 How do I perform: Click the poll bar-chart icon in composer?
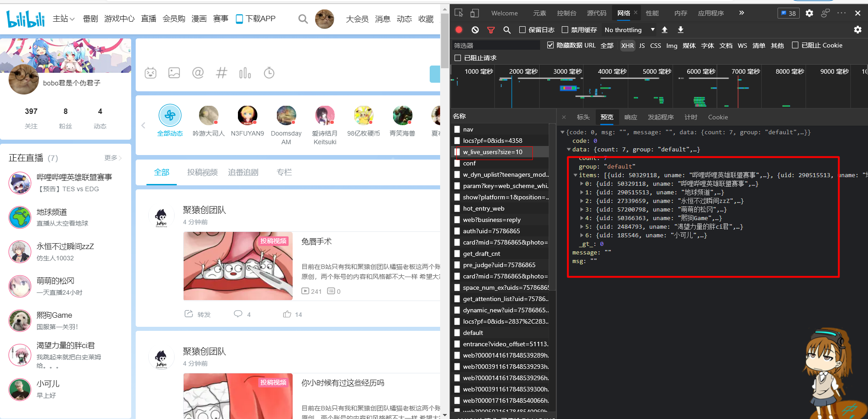click(245, 73)
